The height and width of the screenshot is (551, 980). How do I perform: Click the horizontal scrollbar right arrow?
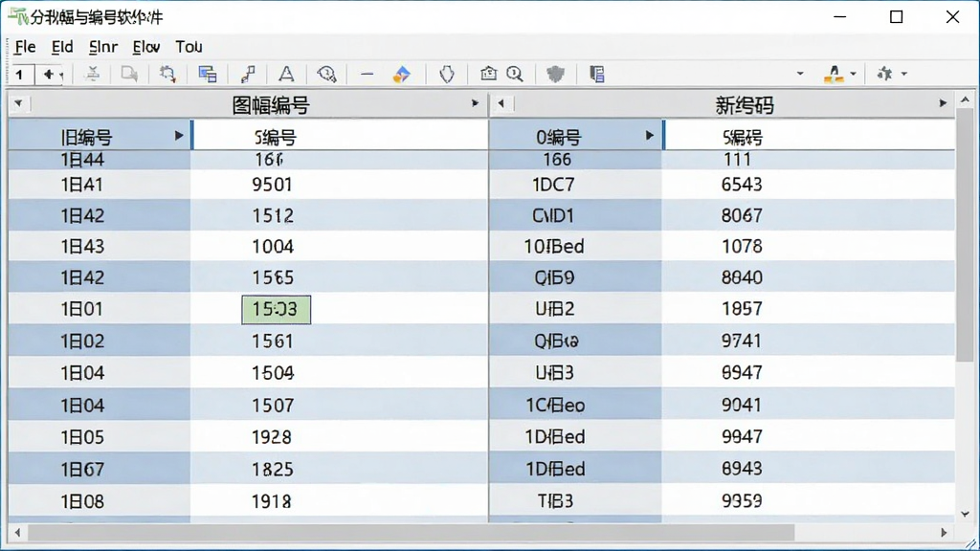[x=944, y=533]
